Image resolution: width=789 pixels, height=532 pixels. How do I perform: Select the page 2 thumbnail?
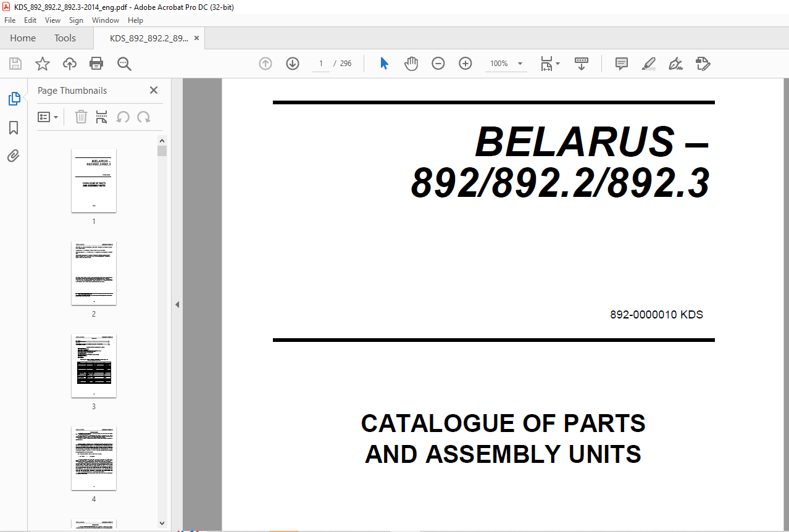point(94,273)
